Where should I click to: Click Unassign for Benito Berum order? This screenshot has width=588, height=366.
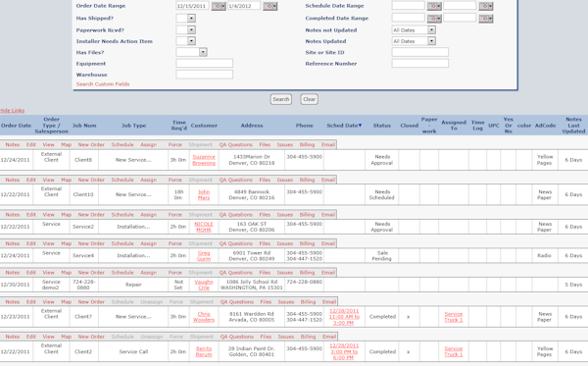pos(152,337)
